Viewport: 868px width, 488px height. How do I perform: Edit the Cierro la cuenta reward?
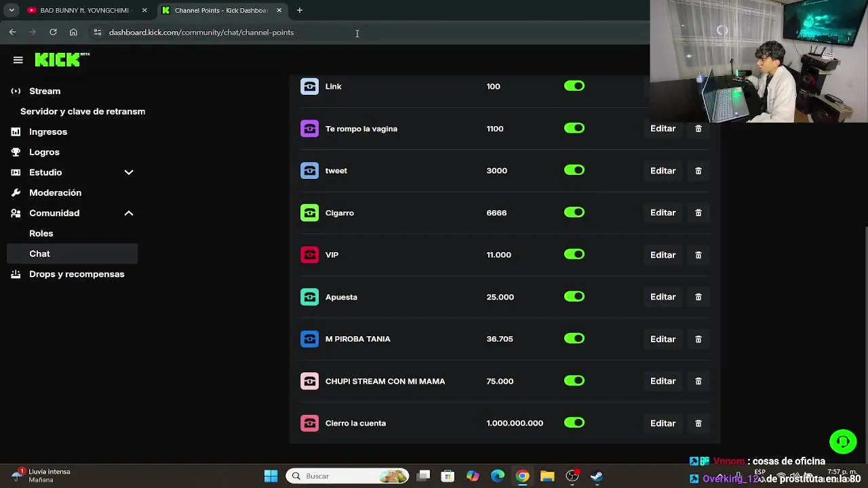[x=663, y=423]
